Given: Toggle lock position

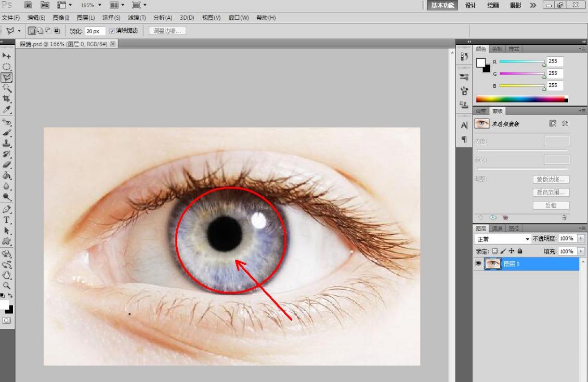Looking at the screenshot, I should (x=512, y=251).
